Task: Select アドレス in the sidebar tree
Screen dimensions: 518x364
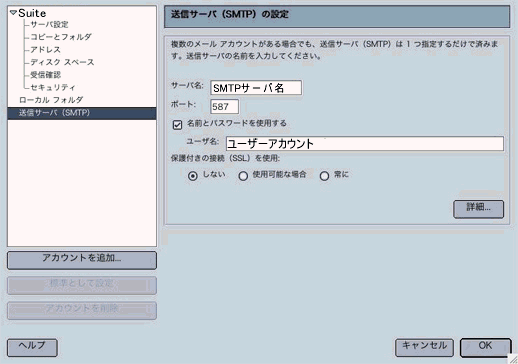Action: click(x=46, y=50)
